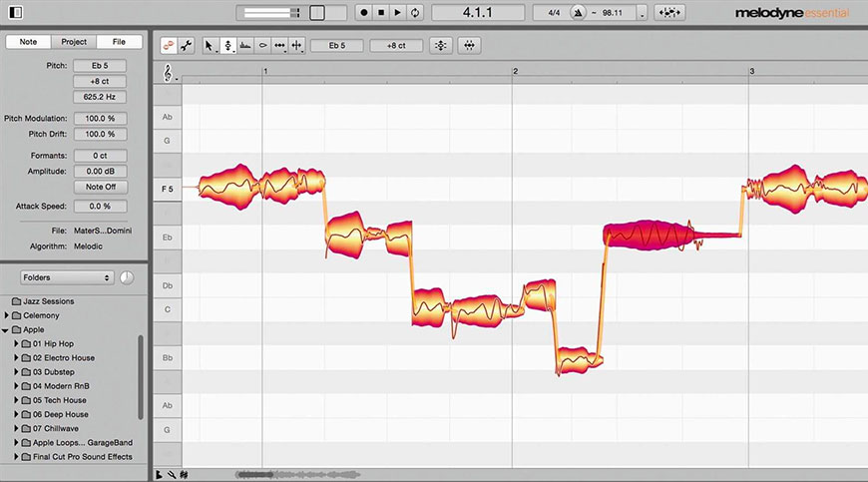Choose the amplitude tool

click(262, 46)
